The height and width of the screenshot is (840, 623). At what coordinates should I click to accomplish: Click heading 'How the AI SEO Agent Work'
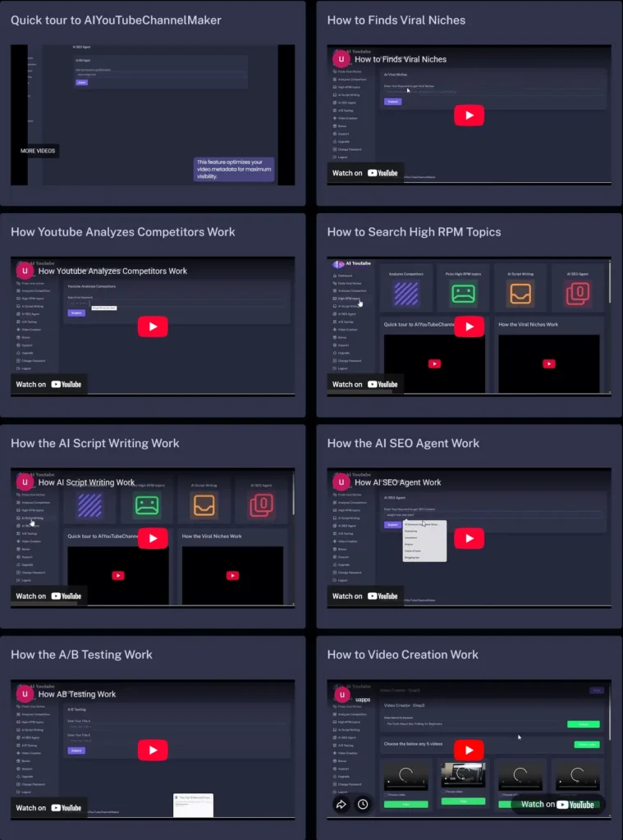click(x=403, y=444)
